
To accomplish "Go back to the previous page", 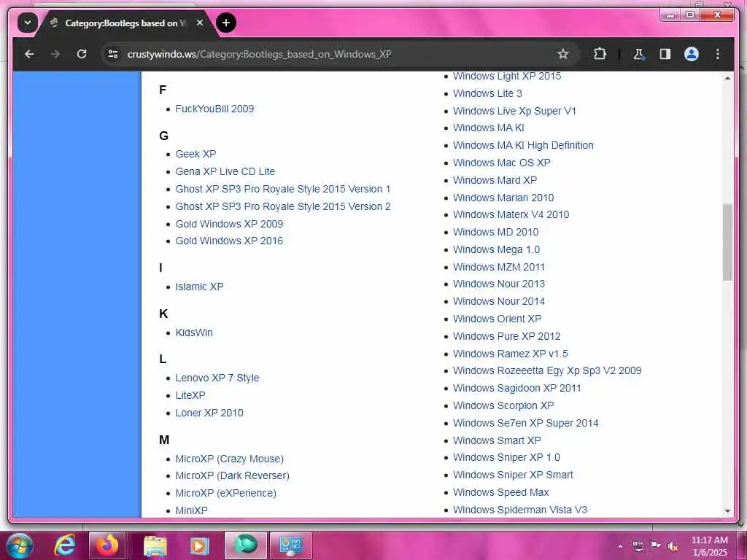I will [29, 54].
